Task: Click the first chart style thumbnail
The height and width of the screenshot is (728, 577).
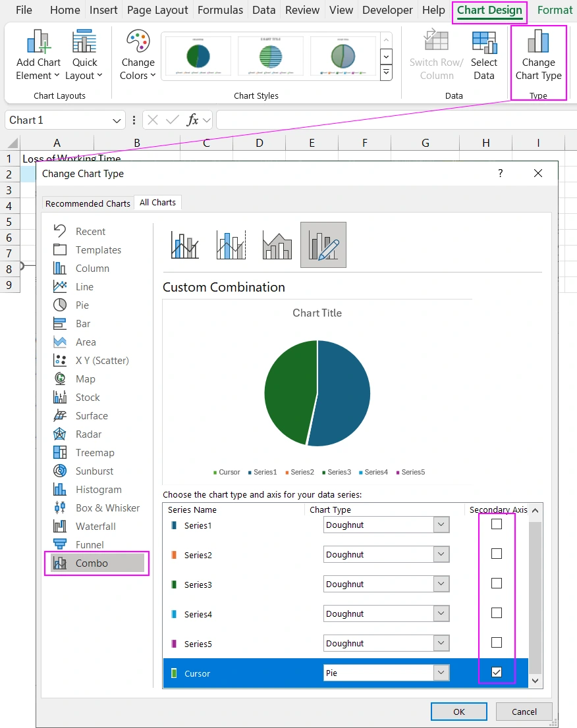Action: click(x=198, y=56)
